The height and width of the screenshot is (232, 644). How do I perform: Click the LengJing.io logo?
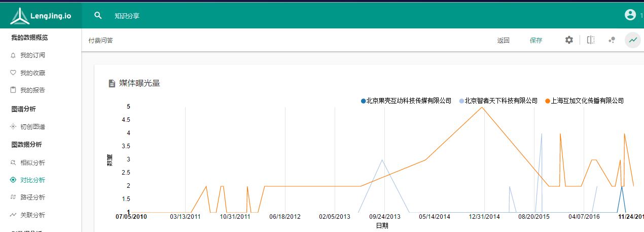[41, 16]
